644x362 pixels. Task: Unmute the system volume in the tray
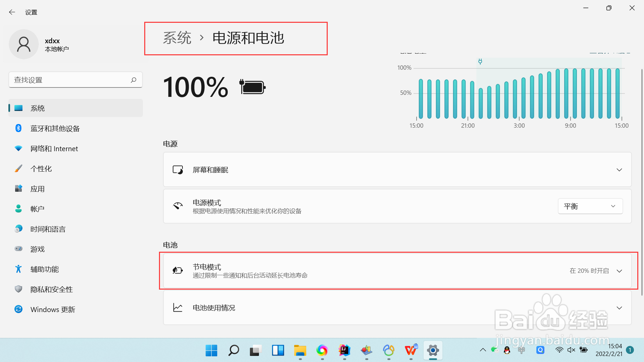coord(571,350)
